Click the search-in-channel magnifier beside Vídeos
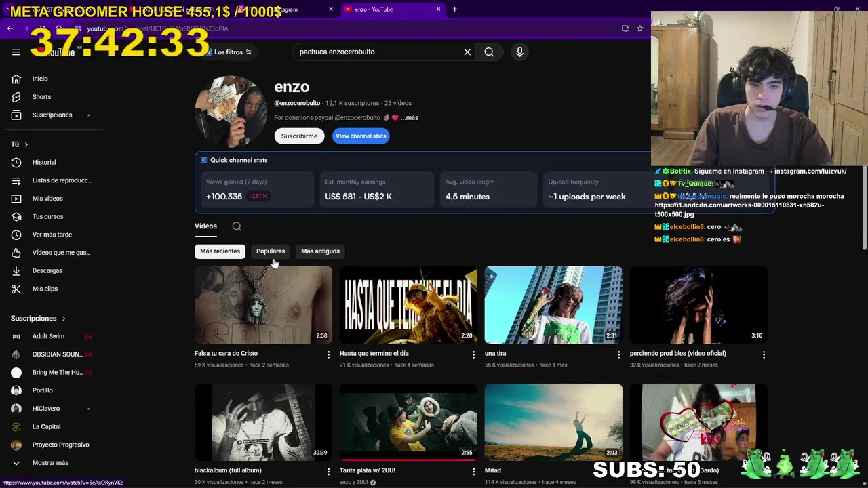Screen dimensions: 868x488 [x=237, y=226]
